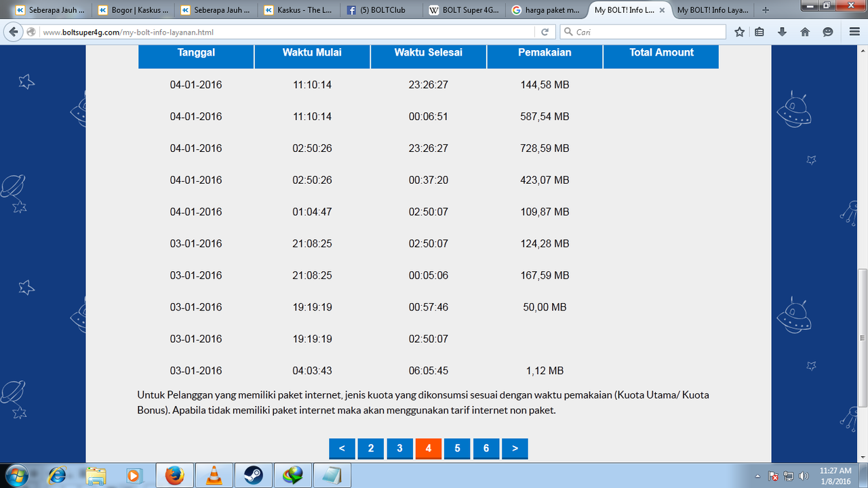Reload the page with refresh icon

pyautogui.click(x=545, y=32)
